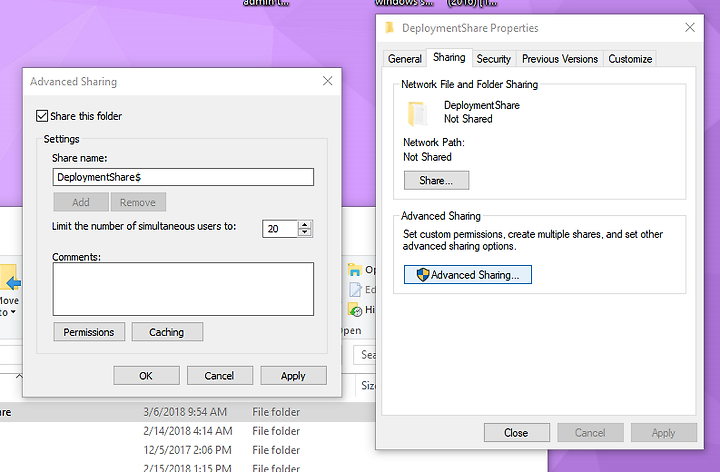The width and height of the screenshot is (720, 472).
Task: Cancel the Advanced Sharing dialog
Action: click(x=219, y=376)
